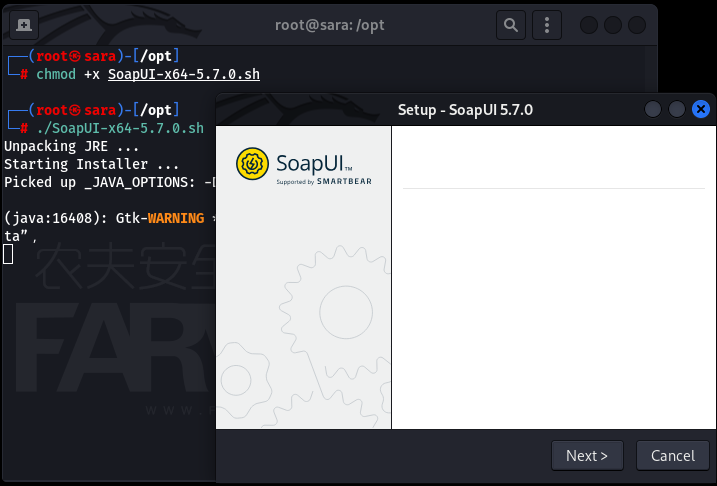This screenshot has height=486, width=717.
Task: Click the SoapUI gear logo
Action: click(252, 164)
